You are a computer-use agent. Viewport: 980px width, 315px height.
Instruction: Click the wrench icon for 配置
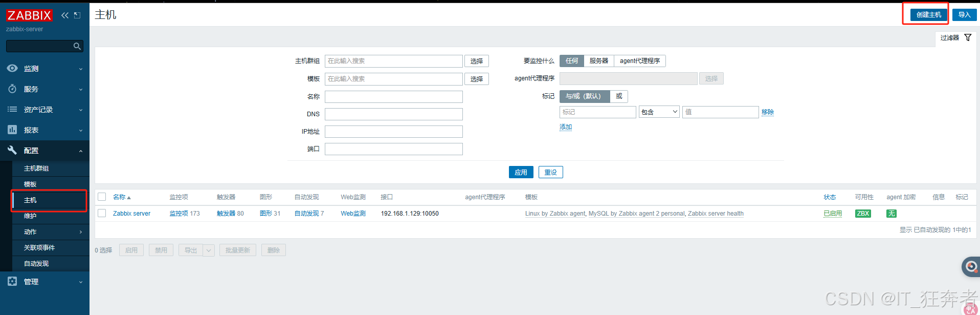(x=12, y=150)
